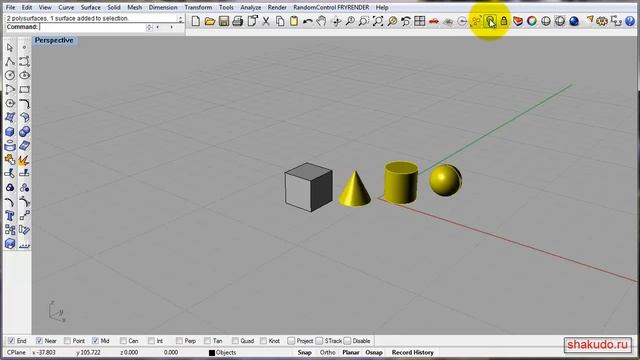Toggle Record History in status bar
Image resolution: width=640 pixels, height=360 pixels.
413,352
